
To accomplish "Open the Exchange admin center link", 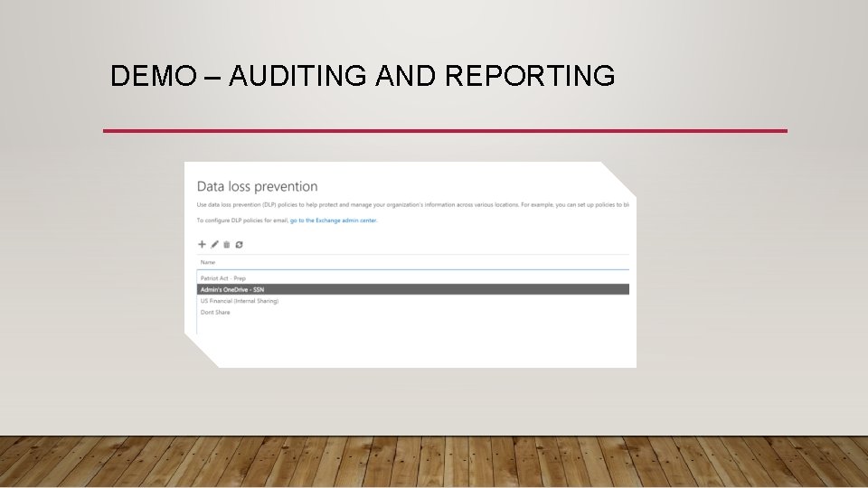I will [x=334, y=221].
